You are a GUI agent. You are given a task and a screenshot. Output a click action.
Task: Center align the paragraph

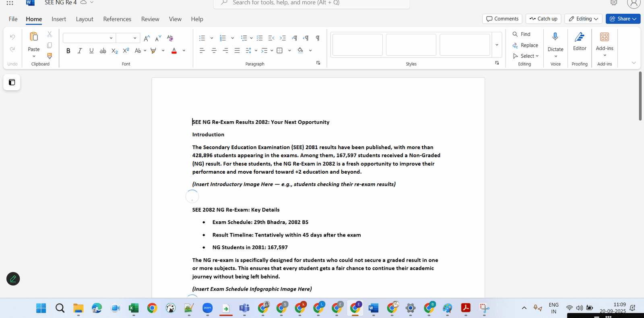click(x=214, y=50)
